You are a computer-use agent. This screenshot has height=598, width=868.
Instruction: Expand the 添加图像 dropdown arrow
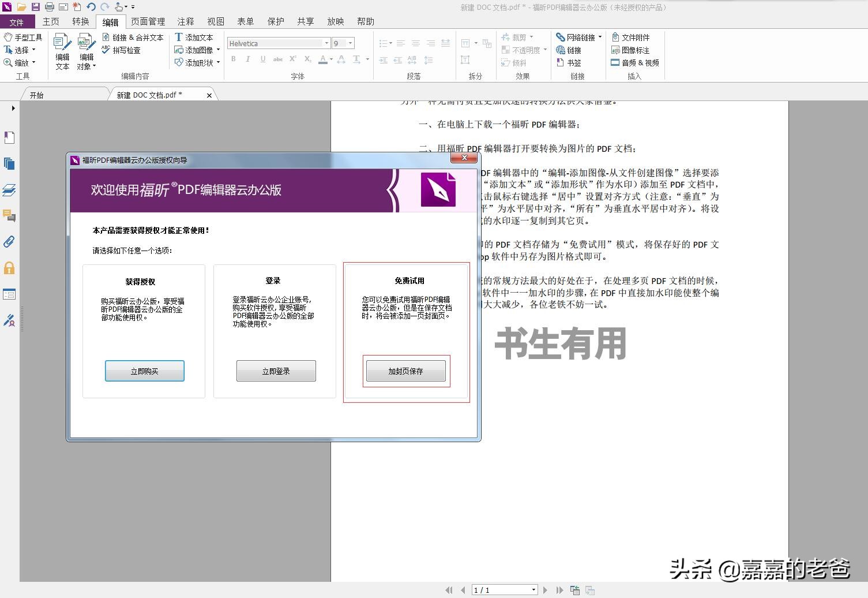[x=218, y=50]
